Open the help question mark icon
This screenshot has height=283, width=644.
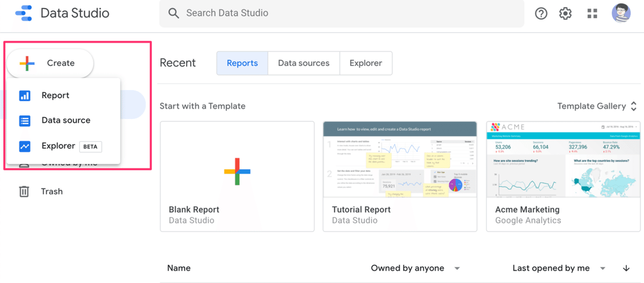541,13
